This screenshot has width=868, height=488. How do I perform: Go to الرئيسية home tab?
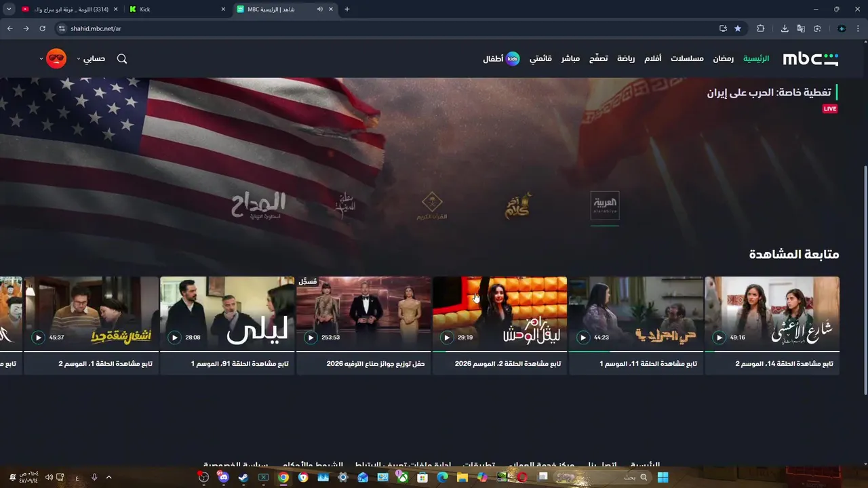point(756,59)
